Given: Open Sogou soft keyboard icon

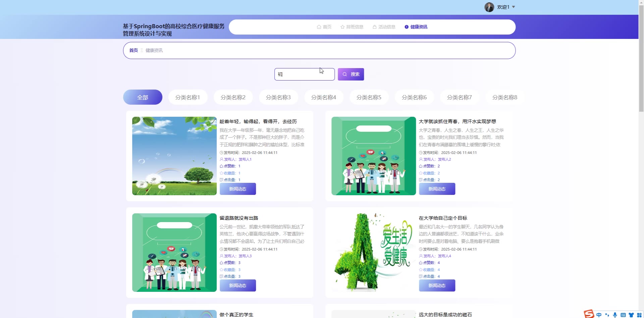Looking at the screenshot, I should point(623,315).
